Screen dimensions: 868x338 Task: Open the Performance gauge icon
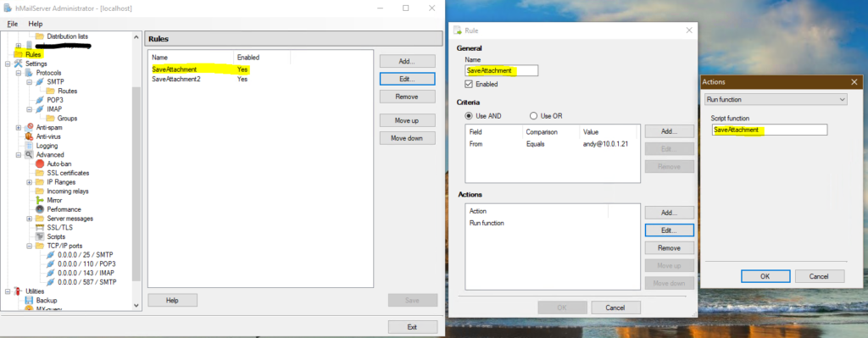point(39,209)
